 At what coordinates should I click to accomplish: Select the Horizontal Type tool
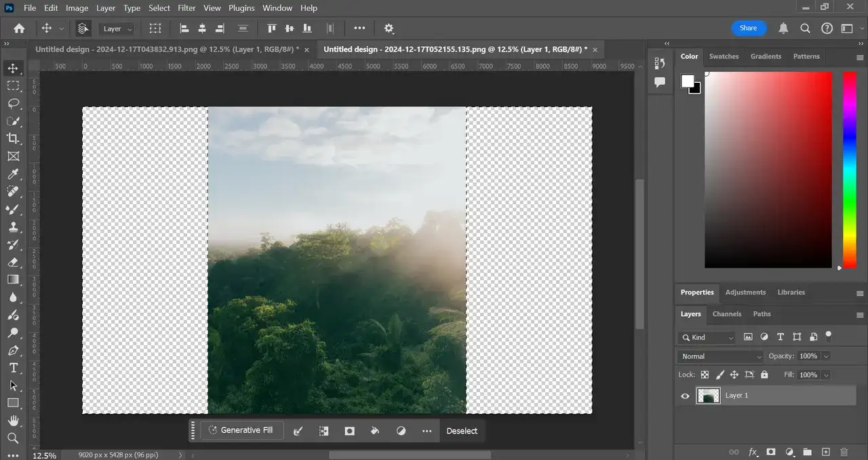click(13, 368)
